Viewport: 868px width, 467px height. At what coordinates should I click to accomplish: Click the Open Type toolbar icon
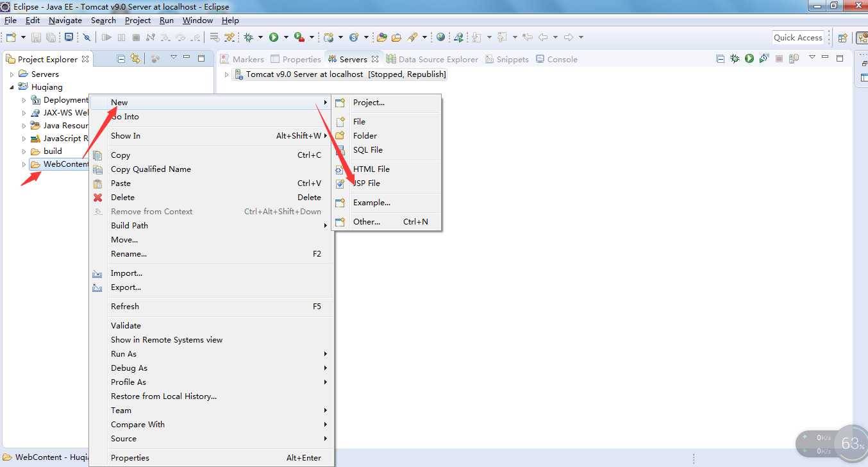[381, 37]
